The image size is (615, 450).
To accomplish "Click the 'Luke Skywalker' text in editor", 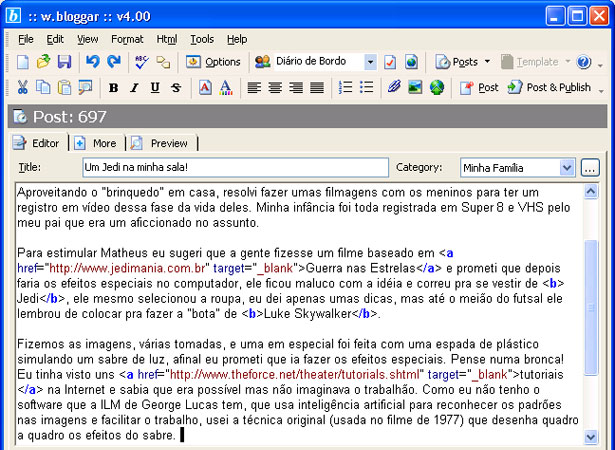I will click(x=308, y=314).
